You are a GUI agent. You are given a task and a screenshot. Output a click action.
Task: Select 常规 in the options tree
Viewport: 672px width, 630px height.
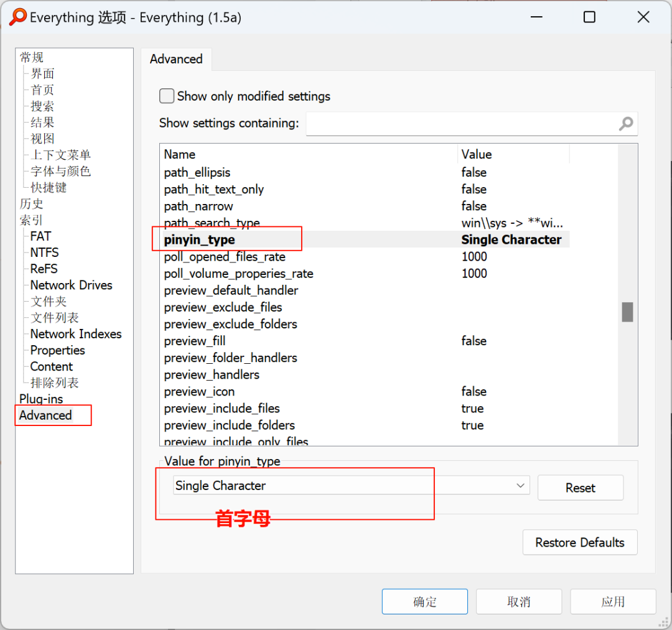[32, 57]
